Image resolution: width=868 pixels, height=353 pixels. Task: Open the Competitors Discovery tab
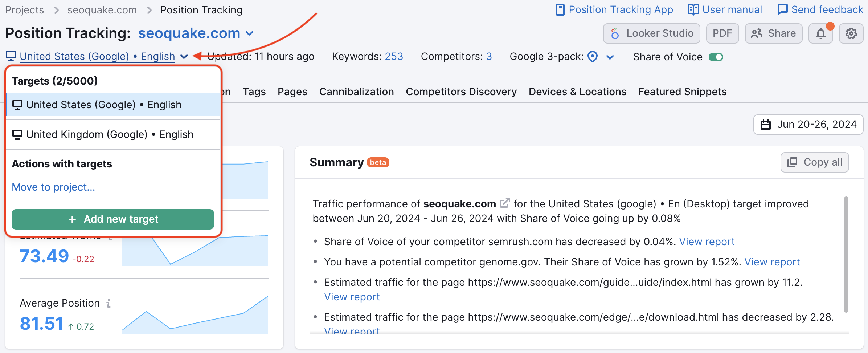point(461,92)
